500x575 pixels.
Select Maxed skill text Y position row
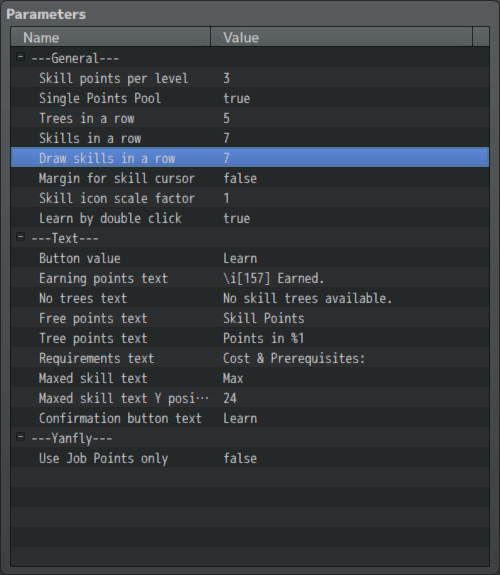pos(250,398)
